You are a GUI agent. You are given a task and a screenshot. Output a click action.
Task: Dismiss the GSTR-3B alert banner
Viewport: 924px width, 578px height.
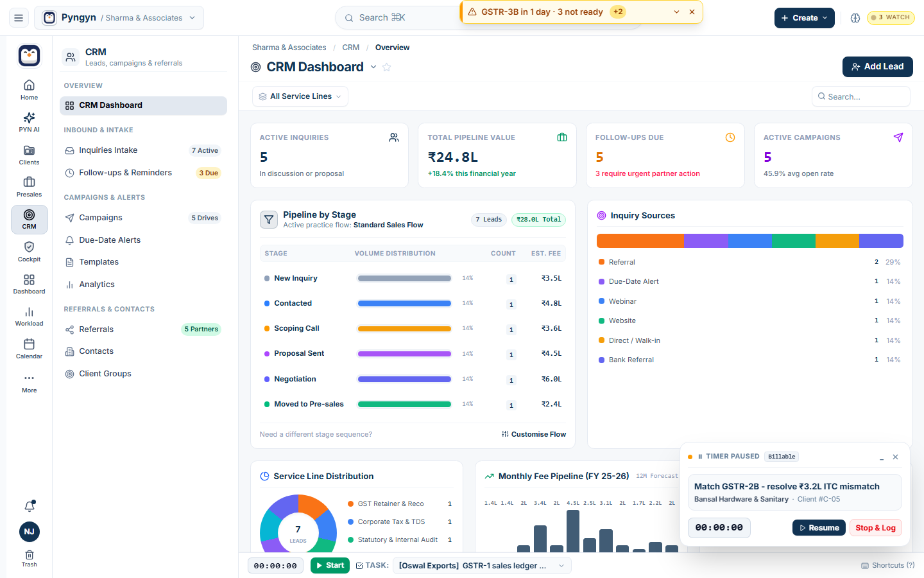tap(692, 12)
